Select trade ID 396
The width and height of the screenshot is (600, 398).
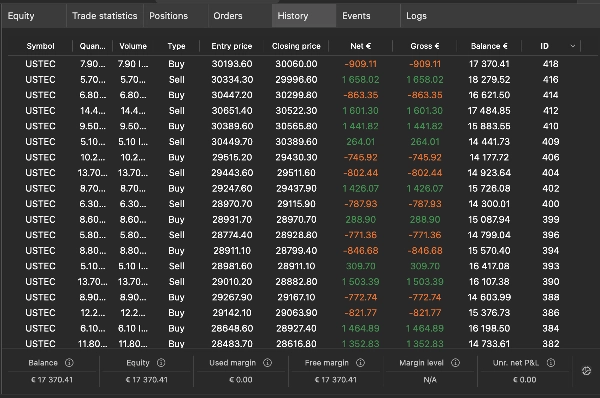(550, 235)
